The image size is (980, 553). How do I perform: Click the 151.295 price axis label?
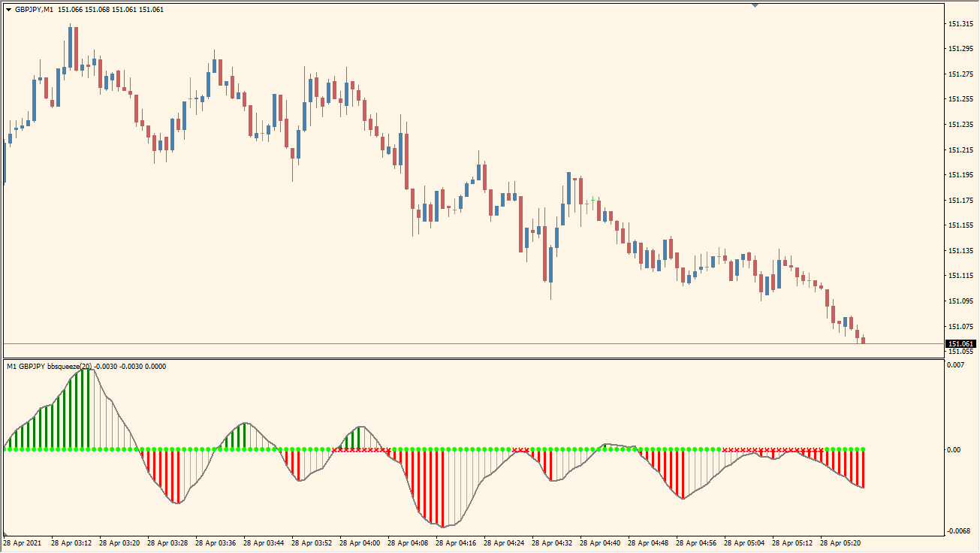(x=960, y=49)
